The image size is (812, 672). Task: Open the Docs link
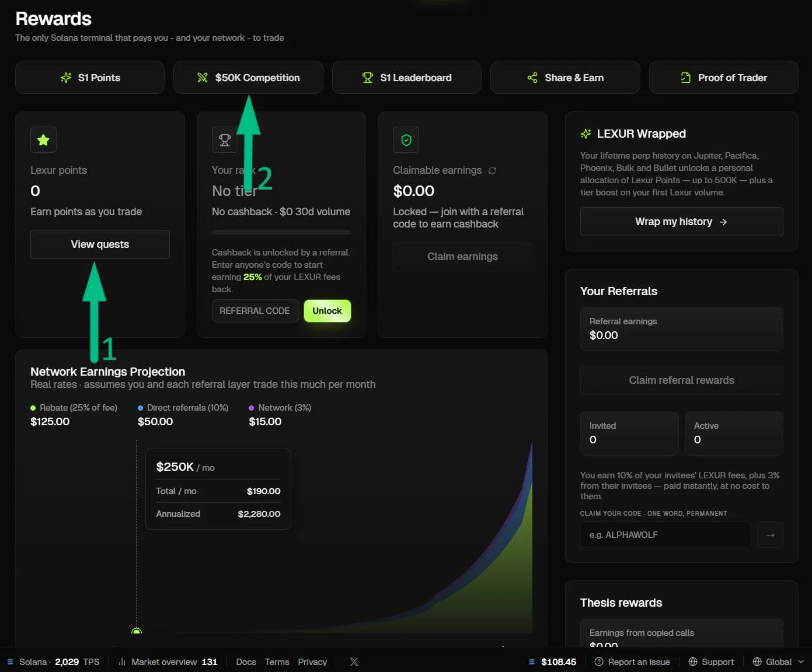coord(246,662)
